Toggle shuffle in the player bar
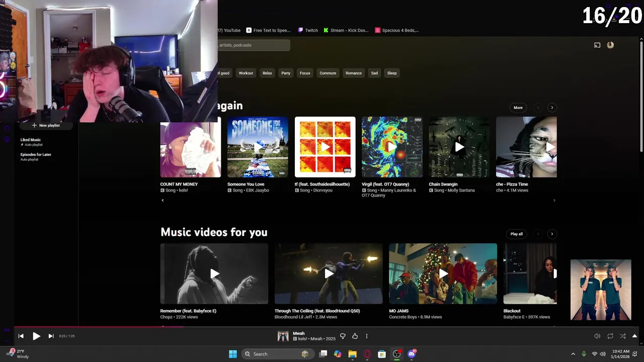The width and height of the screenshot is (644, 362). (623, 336)
